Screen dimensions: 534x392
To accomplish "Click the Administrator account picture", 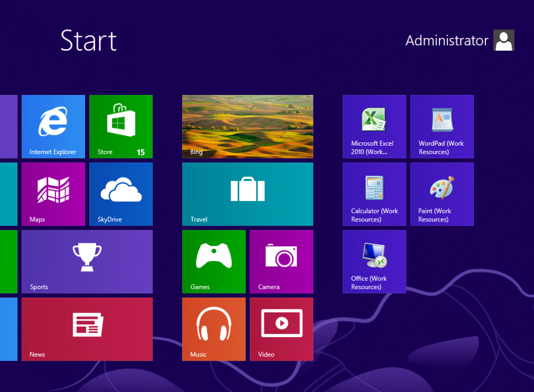I will (504, 40).
